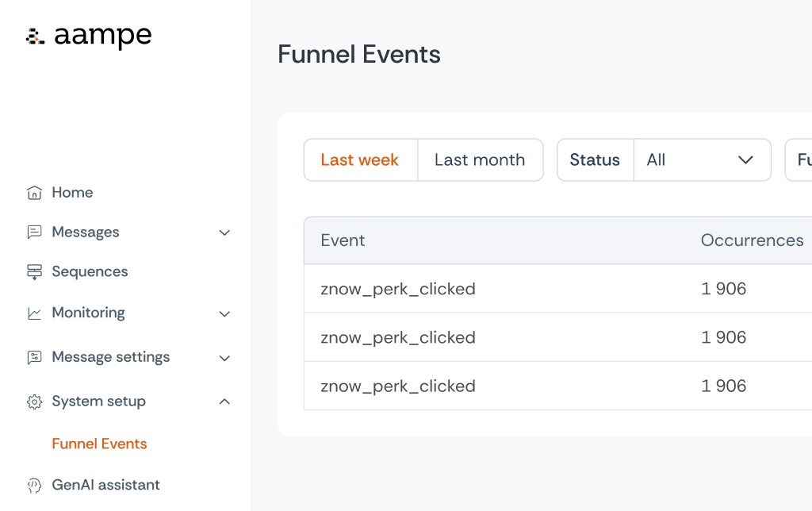Select the Last week time range
The image size is (812, 511).
360,160
